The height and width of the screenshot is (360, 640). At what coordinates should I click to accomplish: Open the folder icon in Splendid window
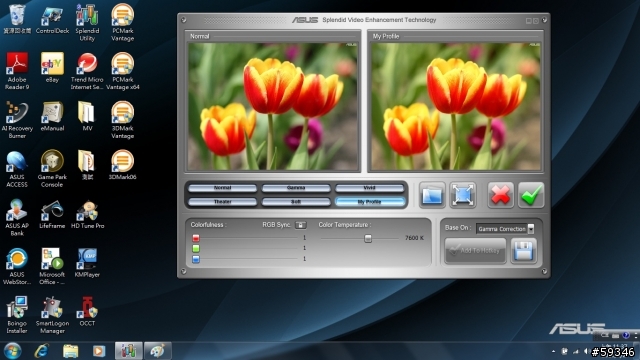point(432,195)
